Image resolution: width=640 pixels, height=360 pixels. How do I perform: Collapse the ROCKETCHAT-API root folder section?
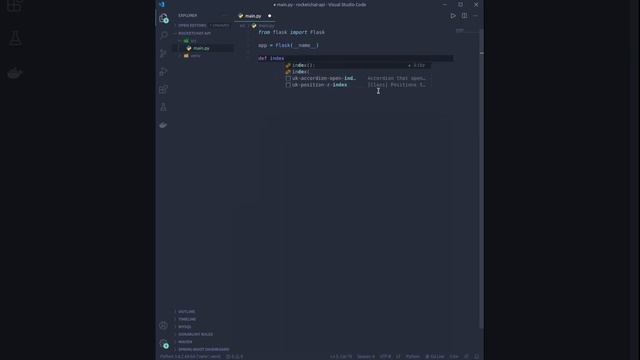coord(194,33)
